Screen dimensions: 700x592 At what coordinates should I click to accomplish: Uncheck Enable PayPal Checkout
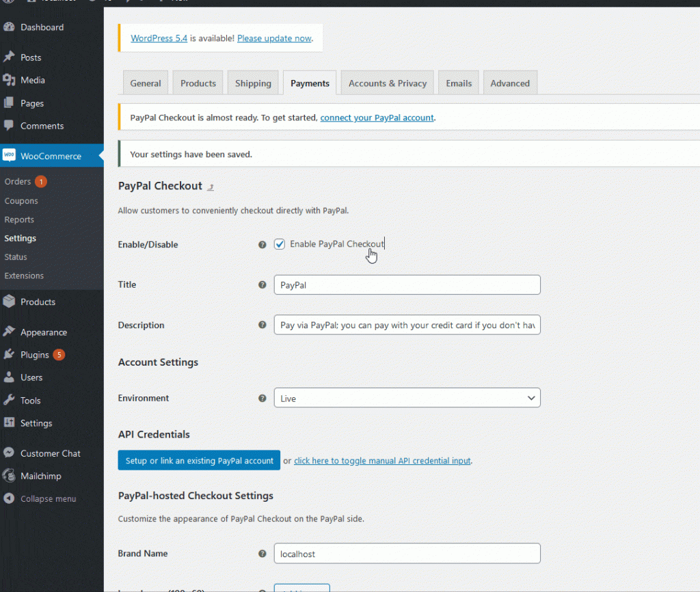point(280,243)
